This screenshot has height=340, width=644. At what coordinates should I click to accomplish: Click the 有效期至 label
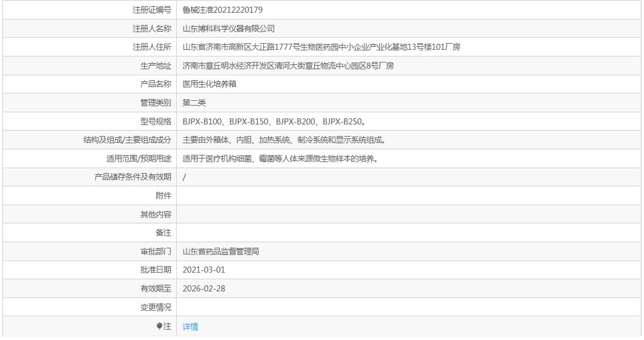[x=156, y=288]
